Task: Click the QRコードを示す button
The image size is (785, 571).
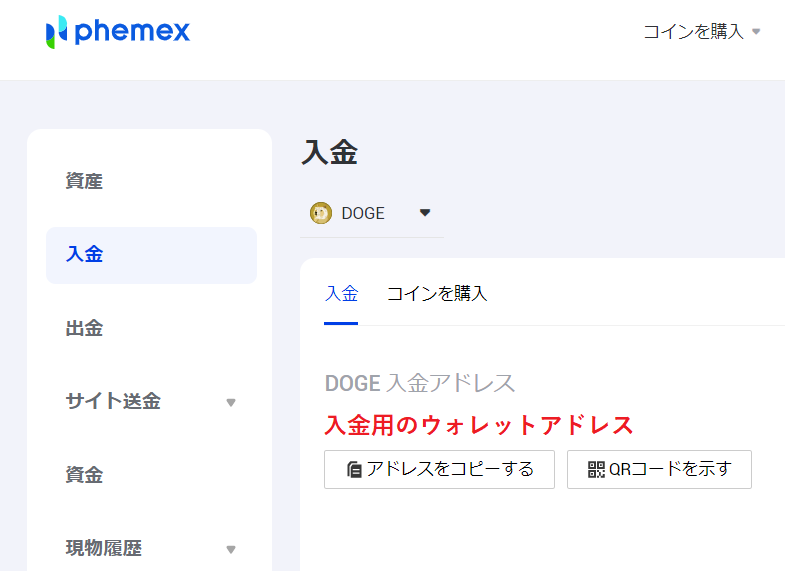Action: pos(659,469)
